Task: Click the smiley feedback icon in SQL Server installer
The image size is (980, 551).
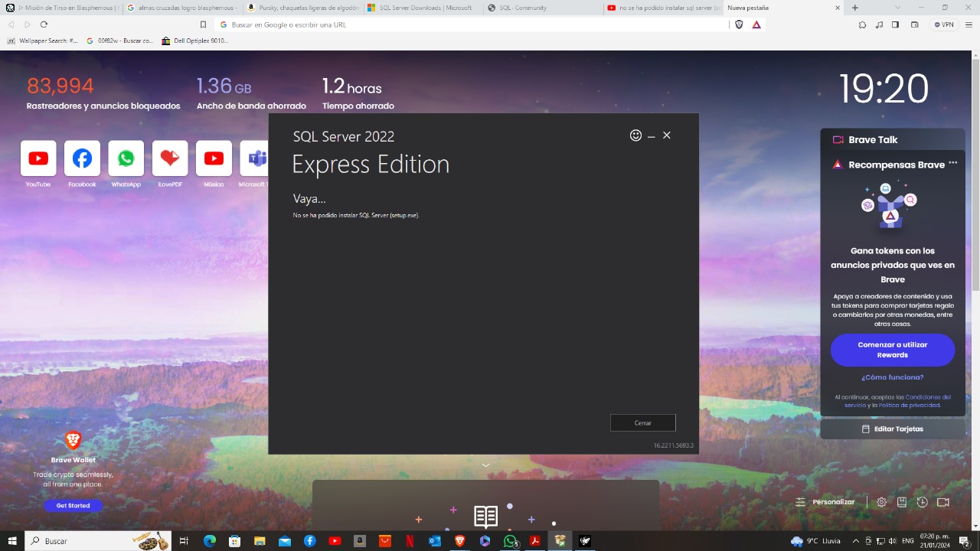Action: pos(635,135)
